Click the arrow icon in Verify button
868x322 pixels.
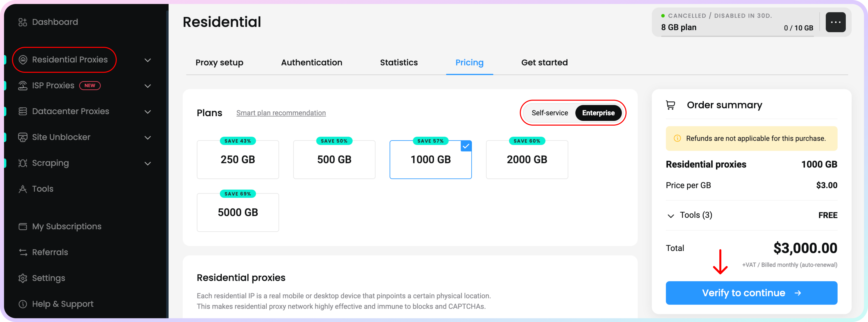pyautogui.click(x=797, y=293)
